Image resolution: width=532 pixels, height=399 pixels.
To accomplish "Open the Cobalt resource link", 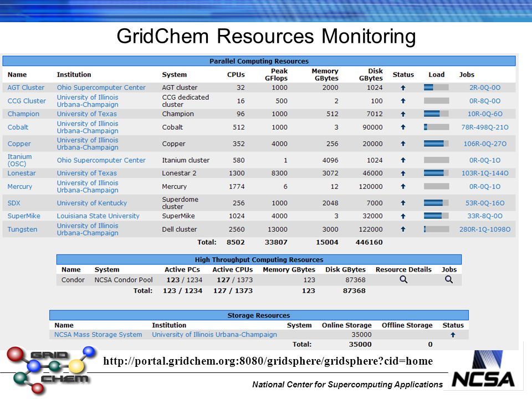I will 18,127.
